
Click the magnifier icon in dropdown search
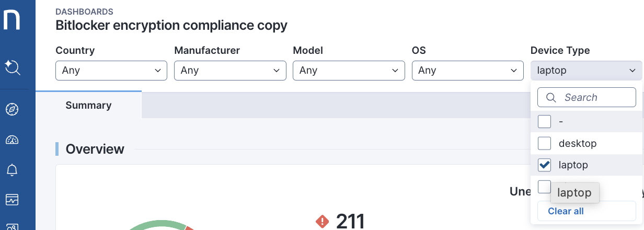[551, 97]
